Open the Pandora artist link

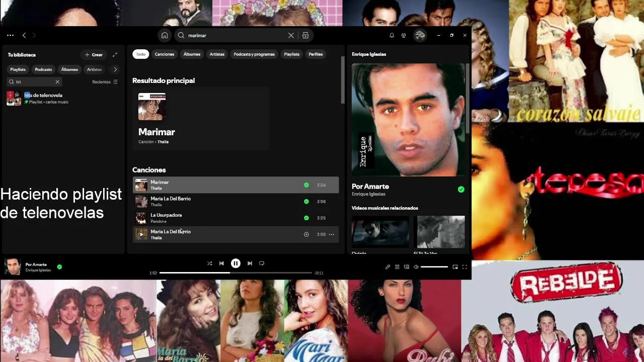click(x=158, y=221)
